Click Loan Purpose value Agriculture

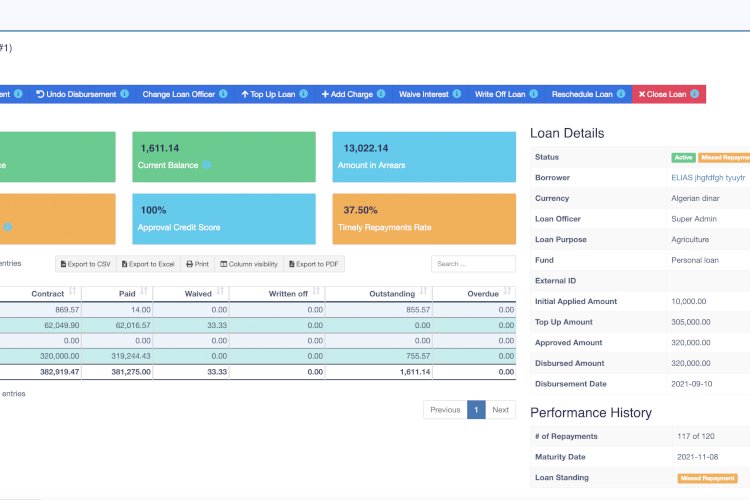[690, 239]
